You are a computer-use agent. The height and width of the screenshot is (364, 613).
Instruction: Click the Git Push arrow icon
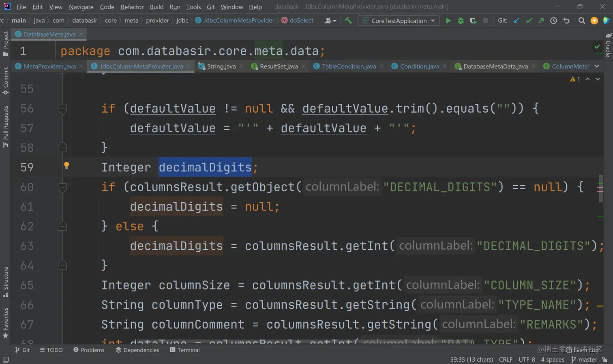coord(541,20)
